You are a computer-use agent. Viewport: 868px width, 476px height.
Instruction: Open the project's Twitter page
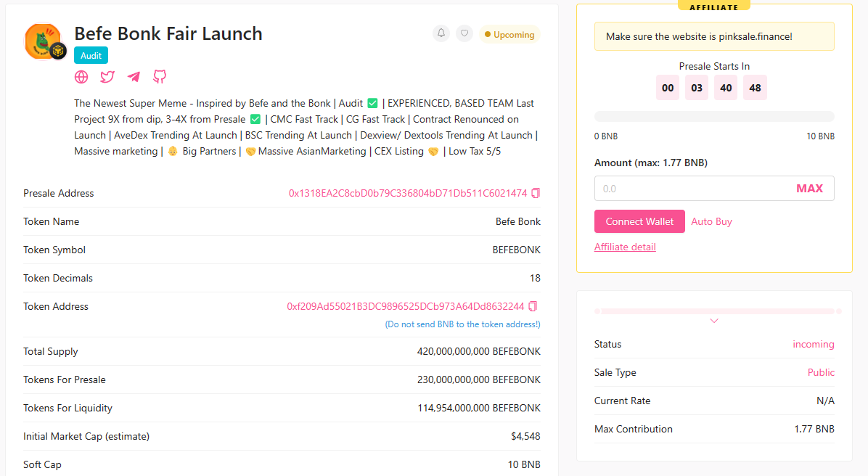tap(107, 76)
